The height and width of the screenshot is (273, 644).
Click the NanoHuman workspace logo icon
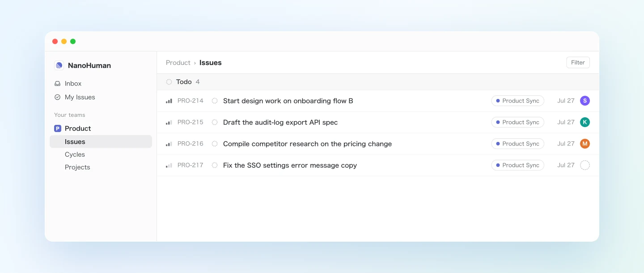[59, 65]
